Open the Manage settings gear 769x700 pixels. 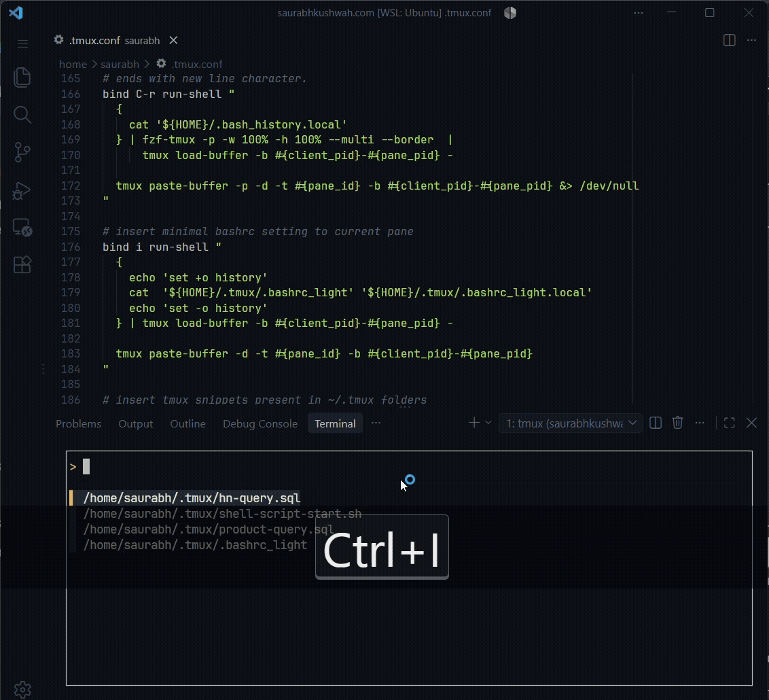click(22, 689)
